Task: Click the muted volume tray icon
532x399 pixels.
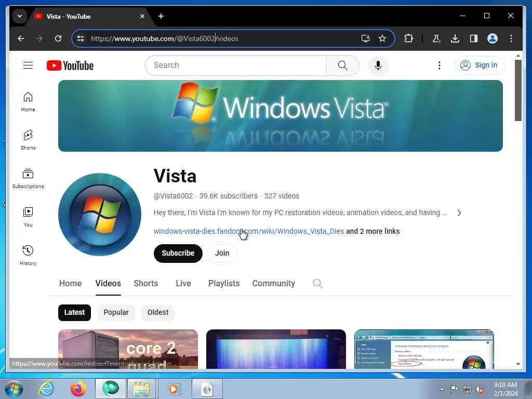Action: [480, 390]
